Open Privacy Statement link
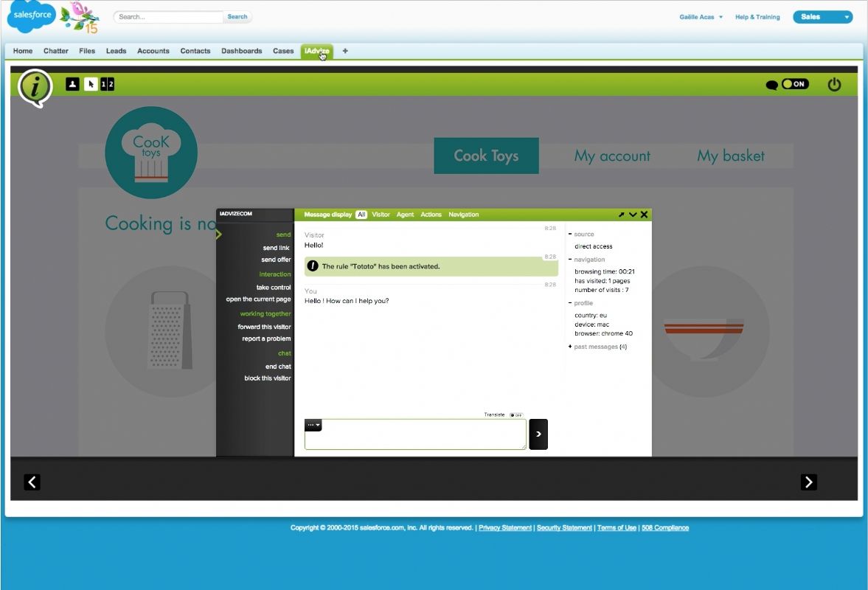 tap(505, 528)
